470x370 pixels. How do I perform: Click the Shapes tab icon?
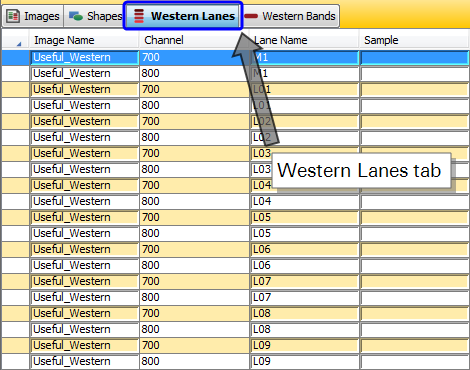tap(76, 16)
